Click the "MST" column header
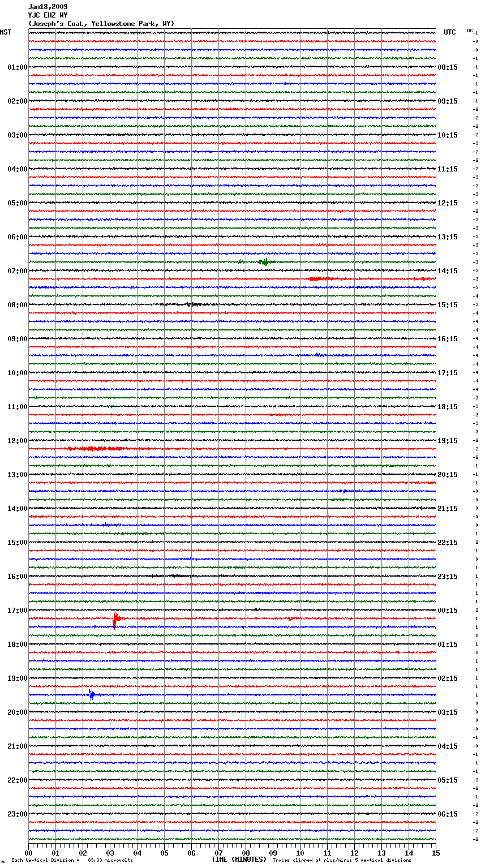The width and height of the screenshot is (481, 868). pos(6,32)
